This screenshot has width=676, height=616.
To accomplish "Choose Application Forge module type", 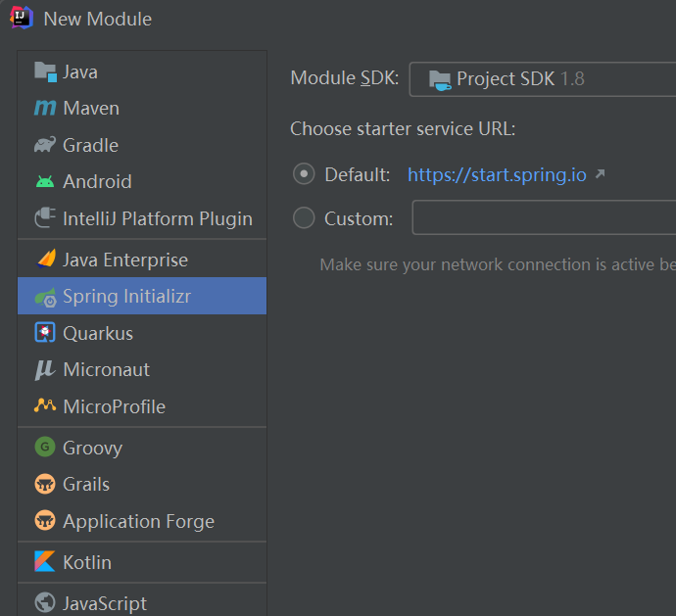I will click(x=138, y=521).
